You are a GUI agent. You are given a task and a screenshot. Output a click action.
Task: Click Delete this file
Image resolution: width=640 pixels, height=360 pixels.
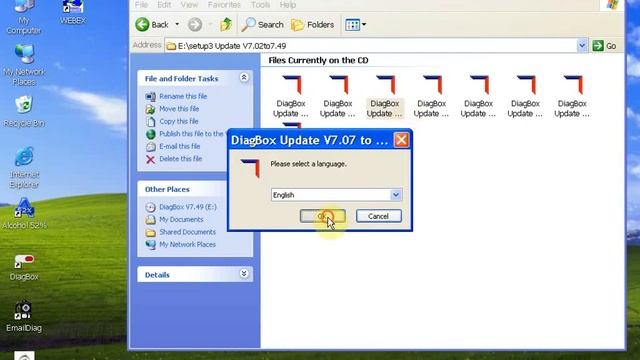pyautogui.click(x=180, y=159)
